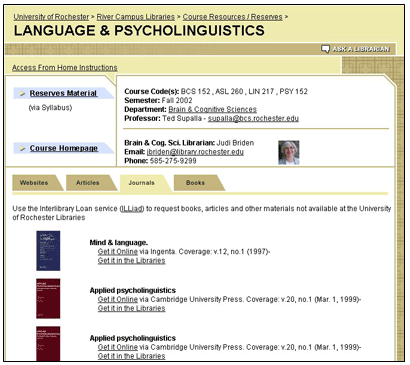This screenshot has height=365, width=410.
Task: Open the Reserves Material link
Action: click(x=63, y=93)
